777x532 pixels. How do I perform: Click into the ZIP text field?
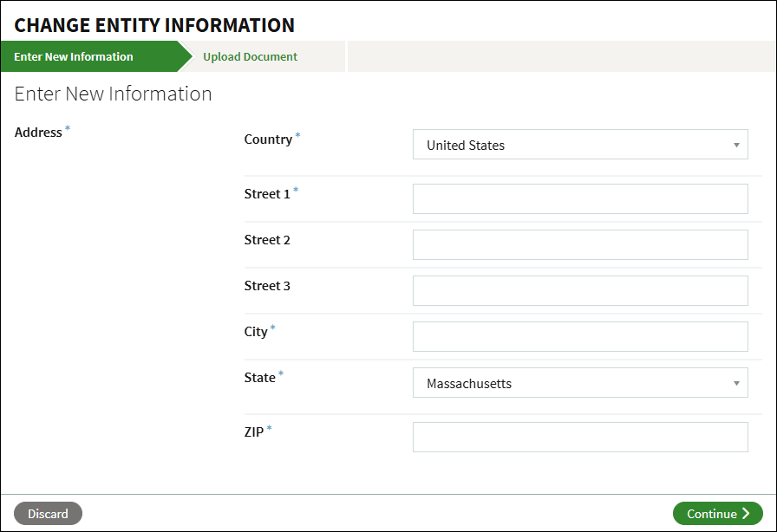point(580,438)
